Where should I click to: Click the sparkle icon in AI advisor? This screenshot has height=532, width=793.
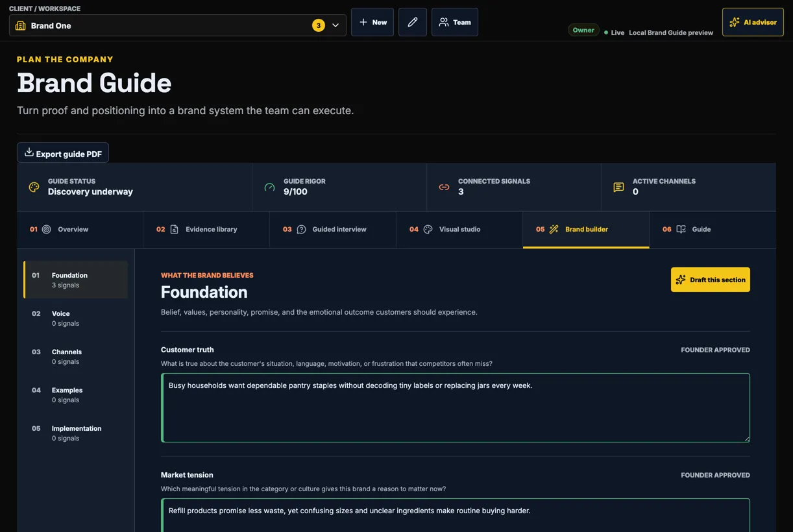(735, 22)
